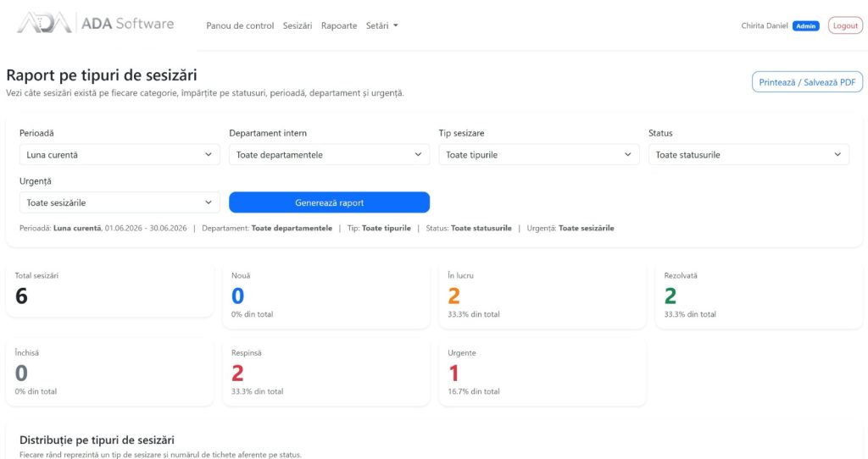Click the Admin badge
This screenshot has width=868, height=459.
coord(805,26)
